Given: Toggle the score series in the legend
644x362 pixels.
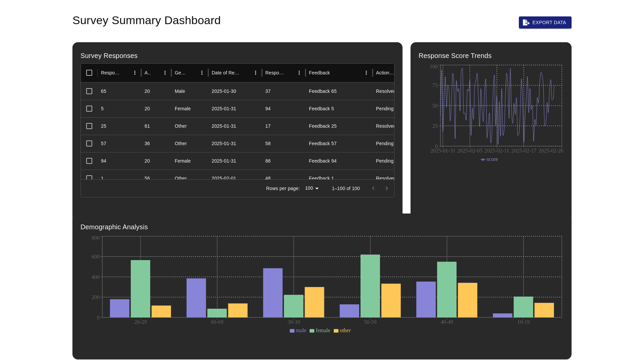Looking at the screenshot, I should (x=489, y=160).
